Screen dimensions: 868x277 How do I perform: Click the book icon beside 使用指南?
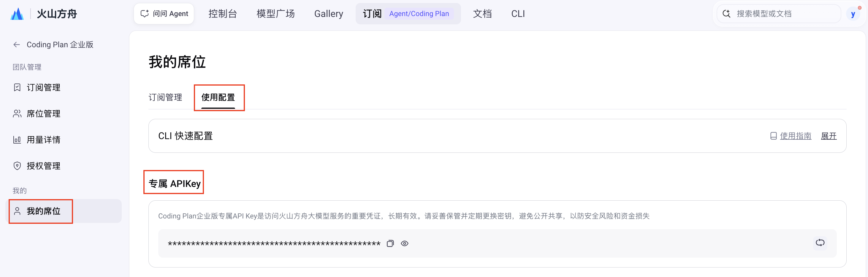point(774,136)
